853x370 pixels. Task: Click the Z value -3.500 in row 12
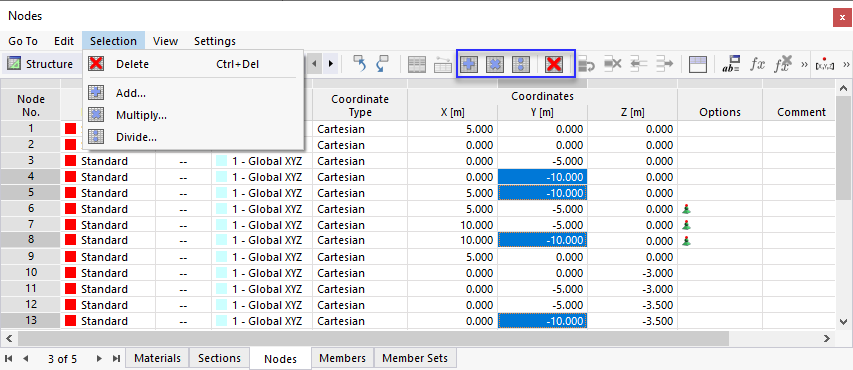[x=632, y=305]
